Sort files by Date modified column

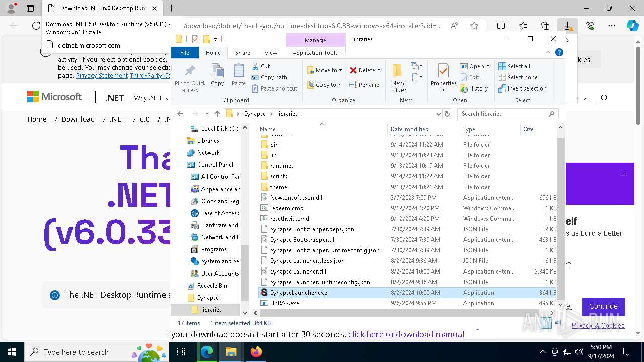(x=410, y=129)
